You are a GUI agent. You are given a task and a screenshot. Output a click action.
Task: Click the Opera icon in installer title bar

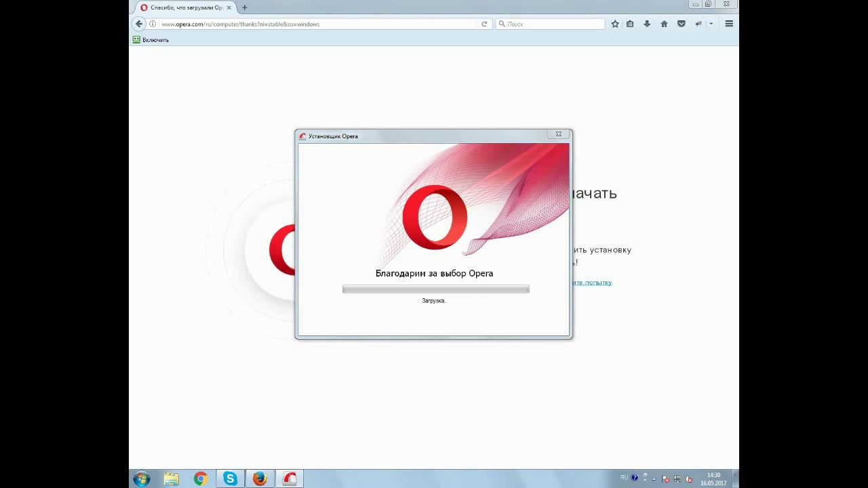pyautogui.click(x=302, y=136)
